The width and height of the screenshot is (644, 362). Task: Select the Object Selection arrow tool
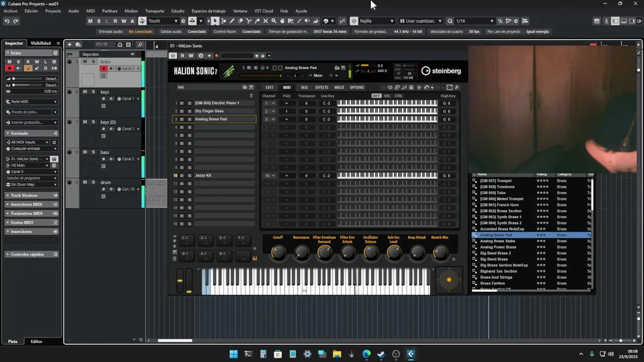point(215,21)
